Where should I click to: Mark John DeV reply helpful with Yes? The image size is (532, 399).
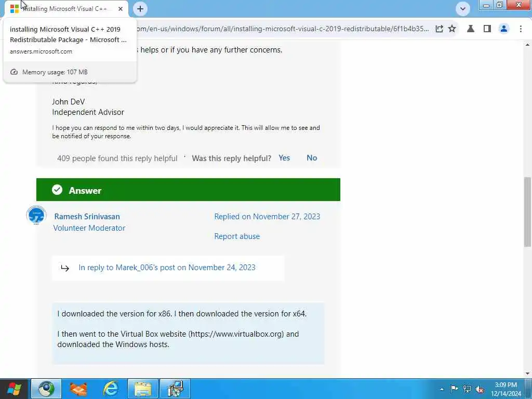pos(284,158)
